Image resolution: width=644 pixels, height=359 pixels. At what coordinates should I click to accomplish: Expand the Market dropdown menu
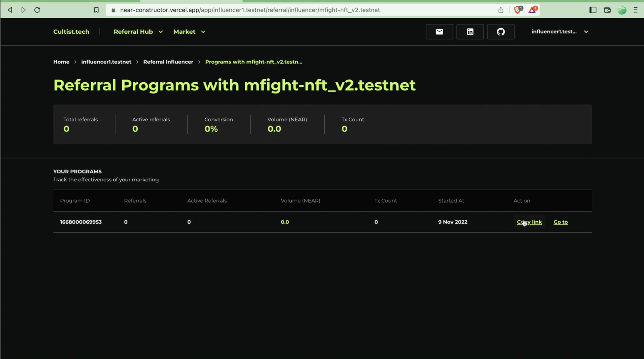click(x=189, y=32)
